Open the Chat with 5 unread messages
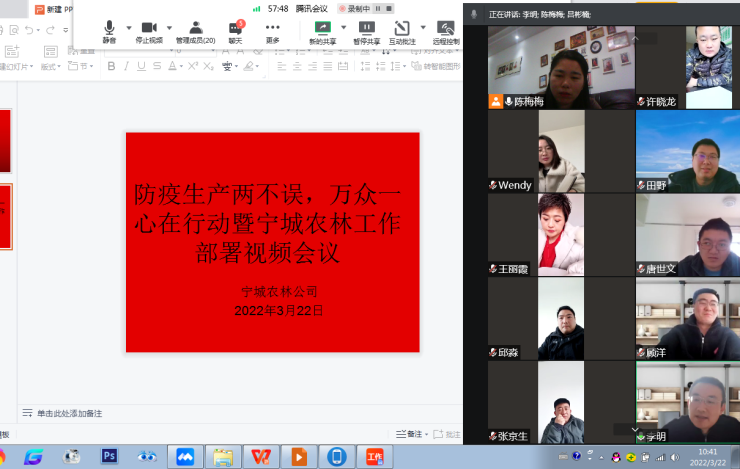 [x=235, y=28]
